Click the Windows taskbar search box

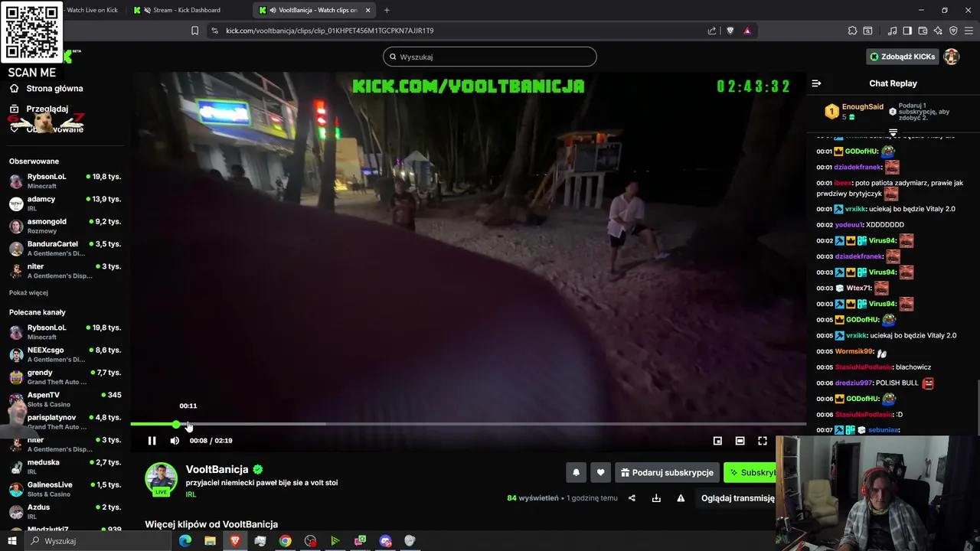(97, 541)
